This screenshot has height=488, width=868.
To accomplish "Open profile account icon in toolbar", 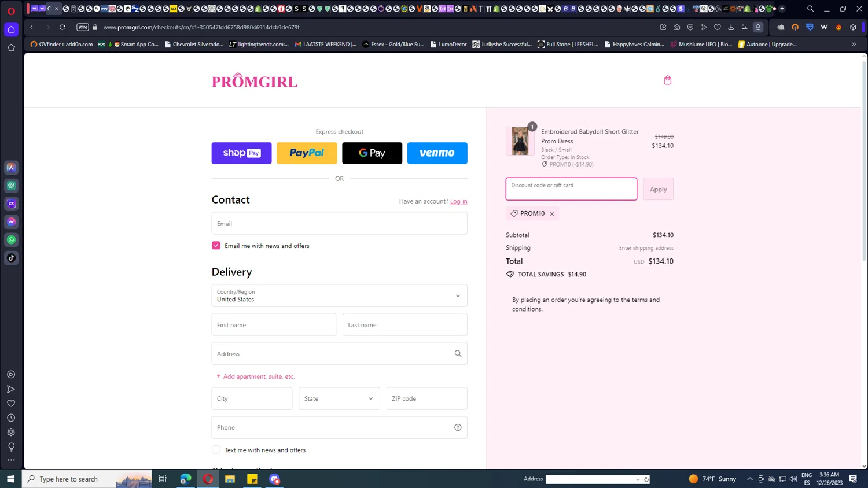I will pos(758,27).
